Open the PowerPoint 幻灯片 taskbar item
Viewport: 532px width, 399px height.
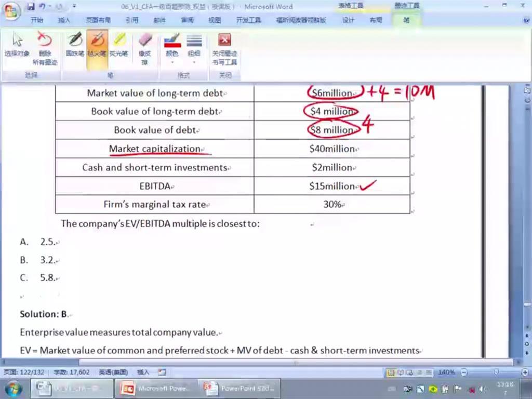(240, 389)
